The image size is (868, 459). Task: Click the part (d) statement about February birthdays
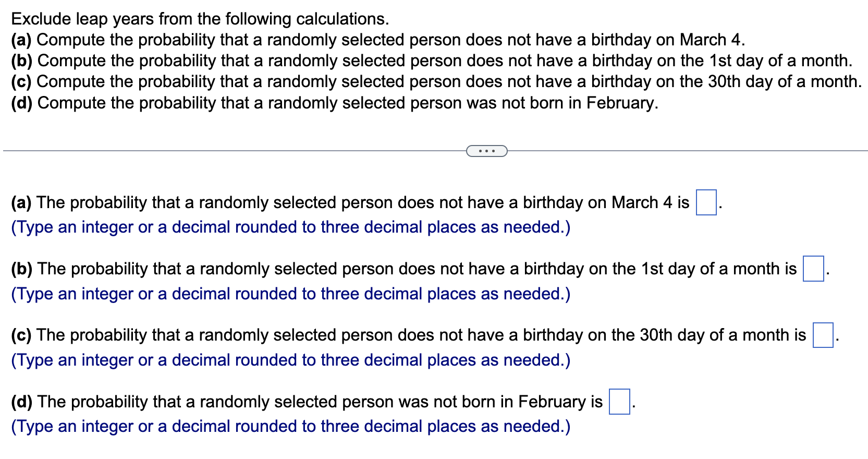[313, 401]
